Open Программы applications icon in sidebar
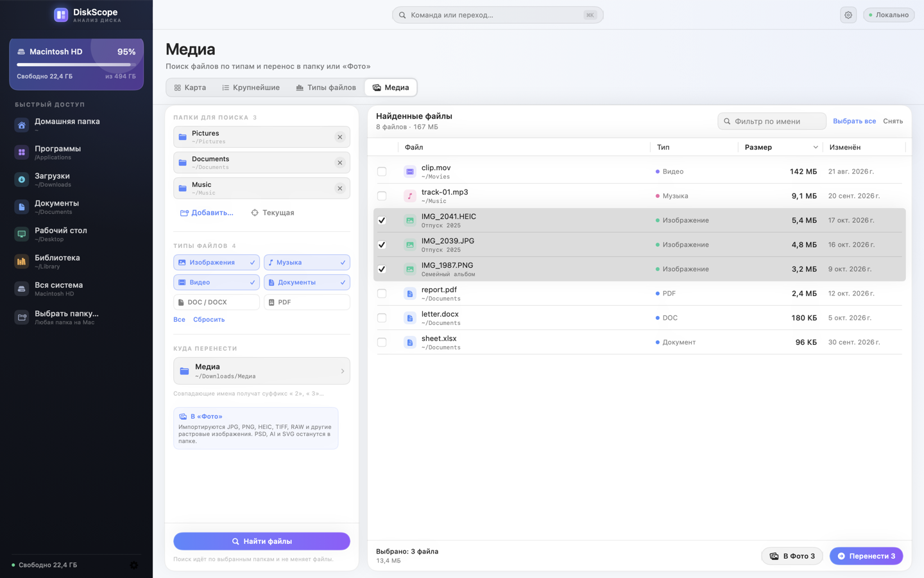The image size is (924, 578). tap(22, 152)
